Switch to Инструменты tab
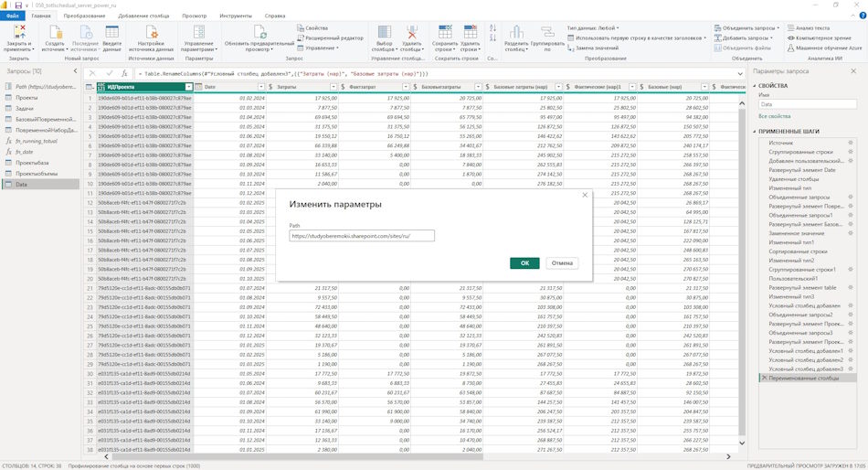 coord(236,16)
